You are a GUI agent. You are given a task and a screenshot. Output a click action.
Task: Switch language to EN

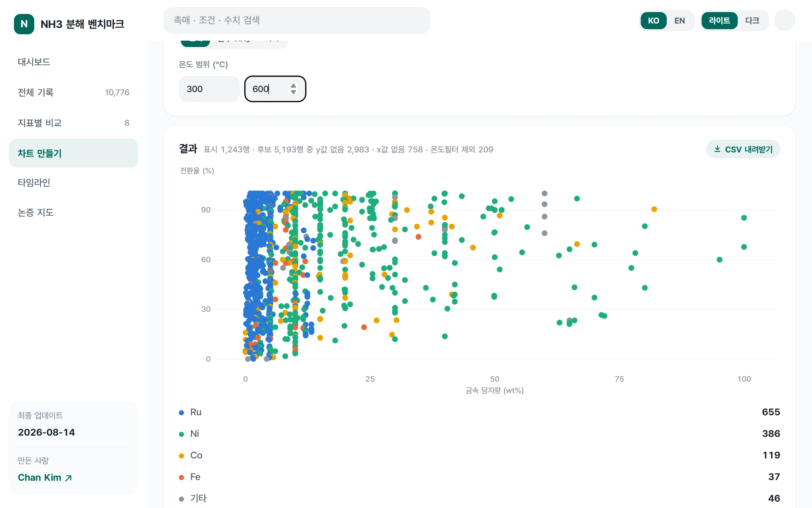[x=679, y=21]
